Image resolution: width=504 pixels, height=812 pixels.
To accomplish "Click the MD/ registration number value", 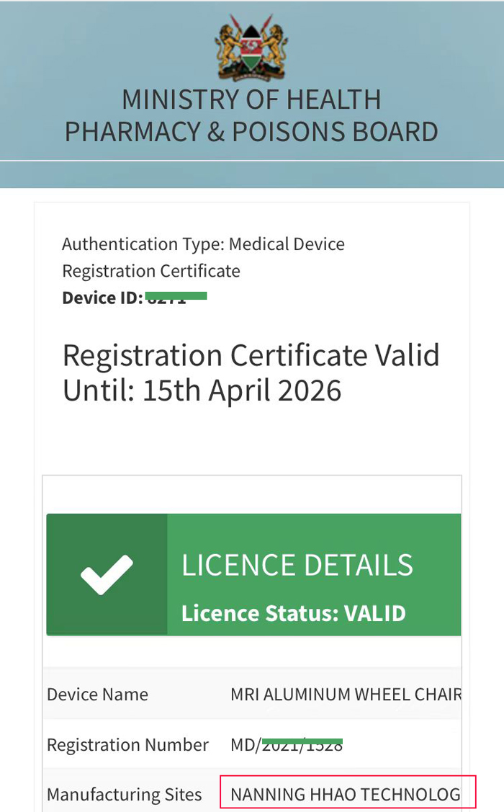I will [x=287, y=745].
